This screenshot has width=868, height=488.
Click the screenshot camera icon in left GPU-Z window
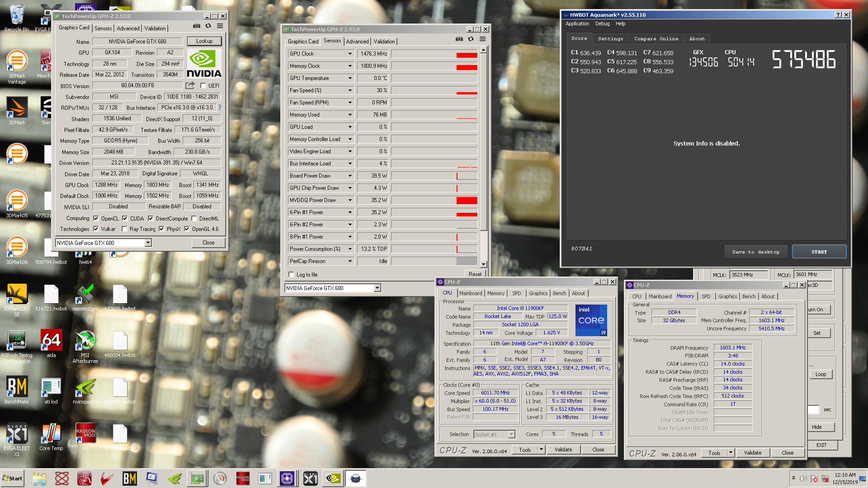(x=197, y=26)
